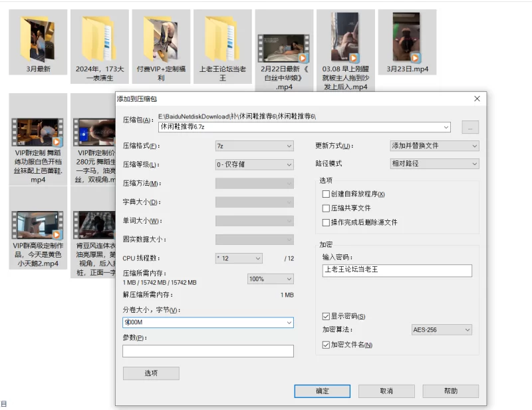Click the 取消 button

point(386,391)
